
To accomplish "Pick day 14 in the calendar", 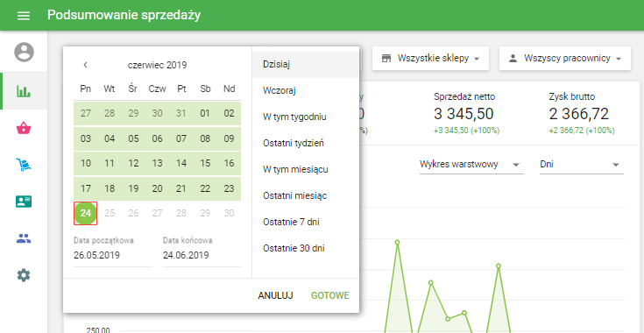I will coord(181,163).
